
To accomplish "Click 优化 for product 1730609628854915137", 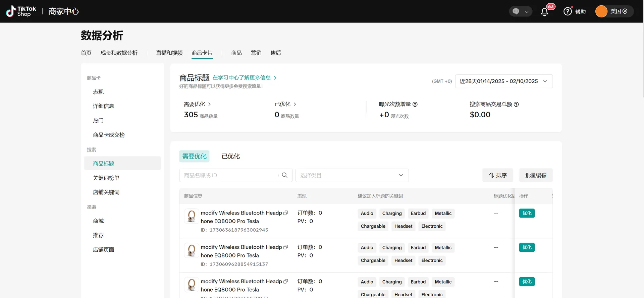I will [527, 247].
